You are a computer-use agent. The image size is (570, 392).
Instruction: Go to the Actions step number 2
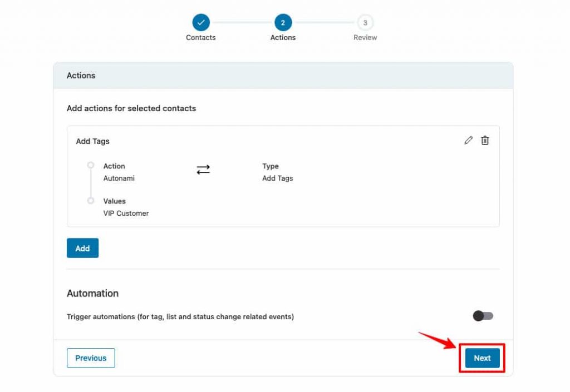(x=283, y=22)
